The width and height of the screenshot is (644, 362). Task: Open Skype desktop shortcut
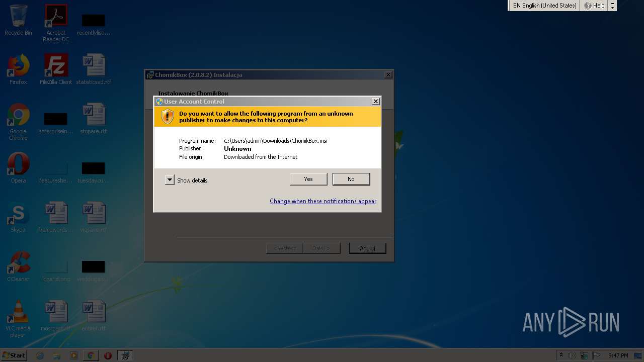click(18, 217)
